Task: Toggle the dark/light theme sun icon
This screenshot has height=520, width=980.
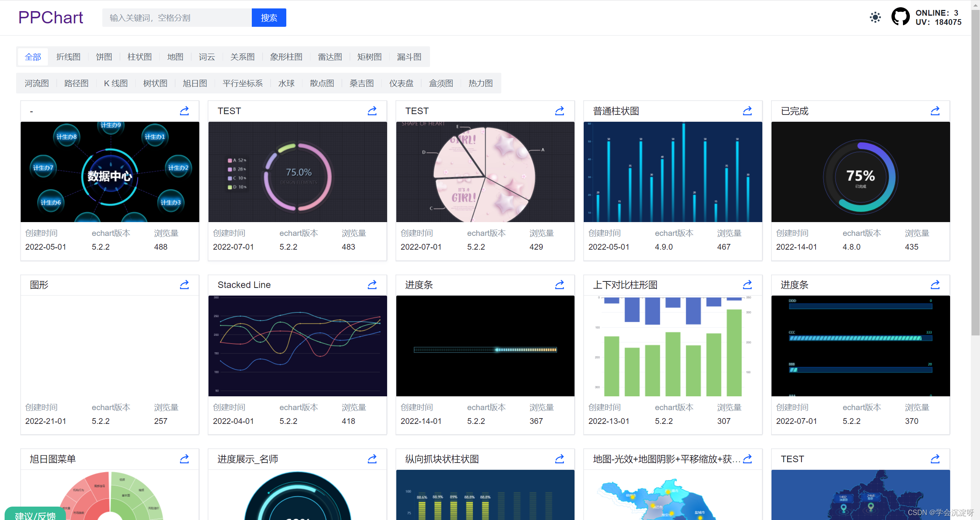Action: [875, 17]
